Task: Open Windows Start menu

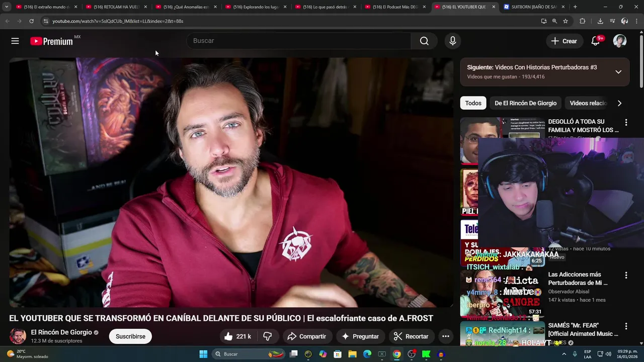Action: (203, 354)
